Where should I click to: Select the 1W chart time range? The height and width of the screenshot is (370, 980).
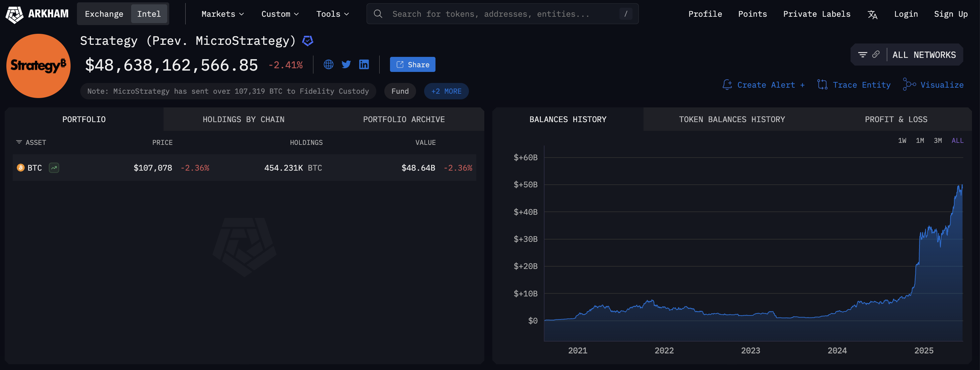(x=902, y=141)
